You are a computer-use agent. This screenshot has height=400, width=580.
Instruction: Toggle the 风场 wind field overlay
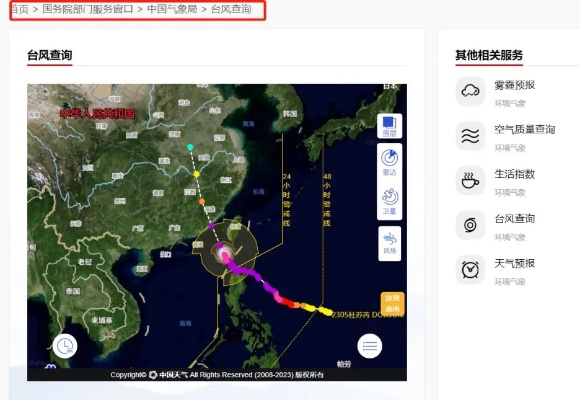(x=390, y=243)
